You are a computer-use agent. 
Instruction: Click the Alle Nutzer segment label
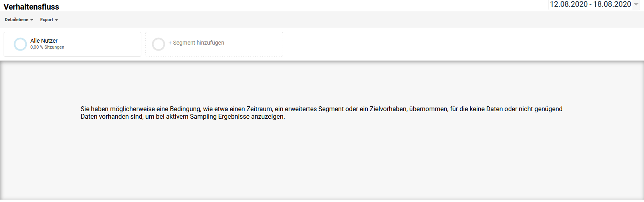[x=44, y=41]
